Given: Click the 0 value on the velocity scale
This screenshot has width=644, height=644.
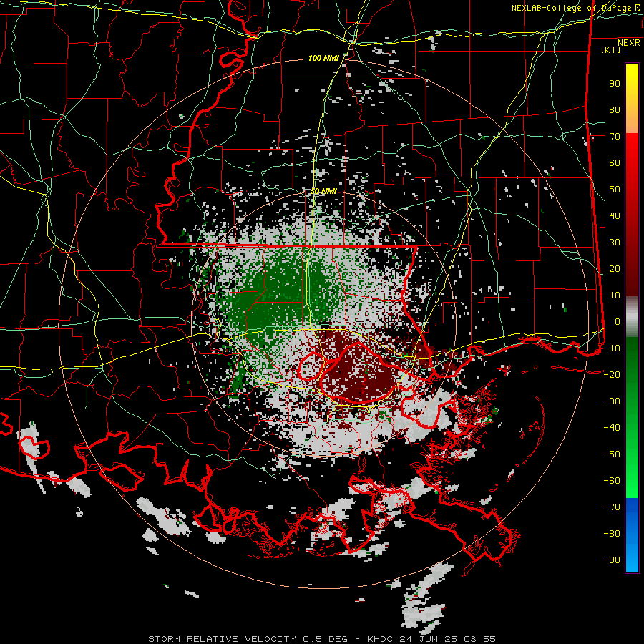Looking at the screenshot, I should coord(618,321).
